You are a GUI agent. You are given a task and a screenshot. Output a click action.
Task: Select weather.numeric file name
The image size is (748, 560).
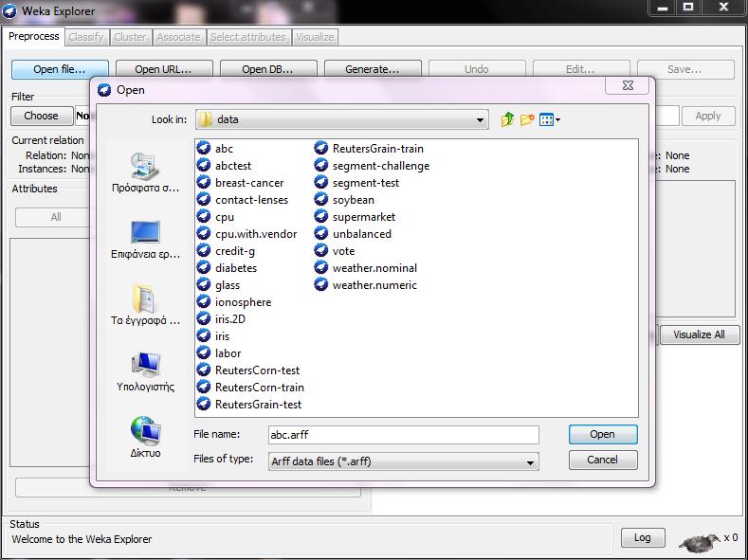click(375, 285)
